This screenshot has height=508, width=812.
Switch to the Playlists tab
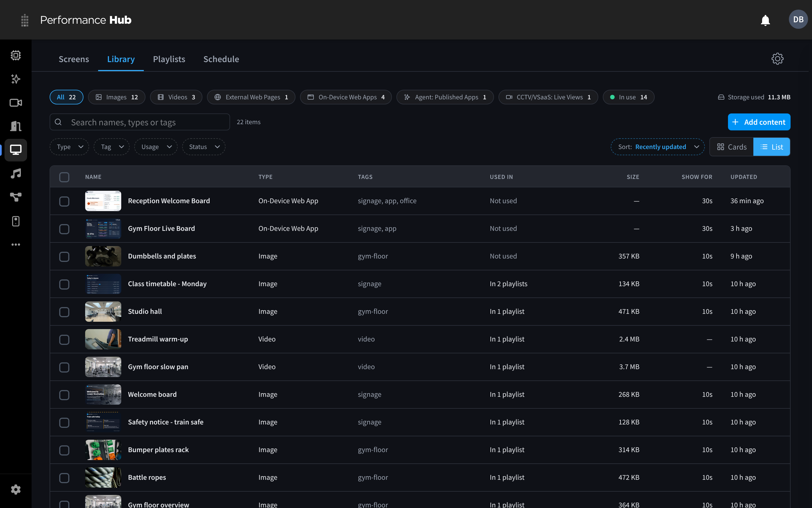(x=169, y=59)
